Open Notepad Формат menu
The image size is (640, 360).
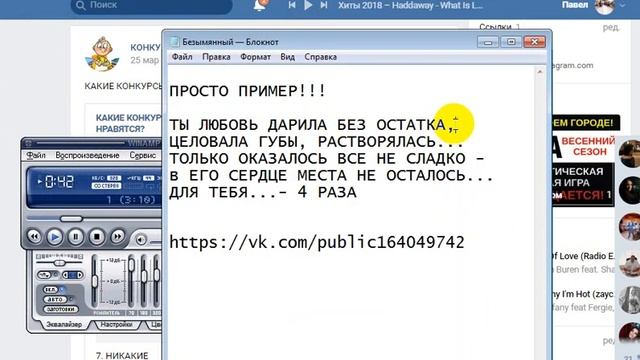point(255,57)
